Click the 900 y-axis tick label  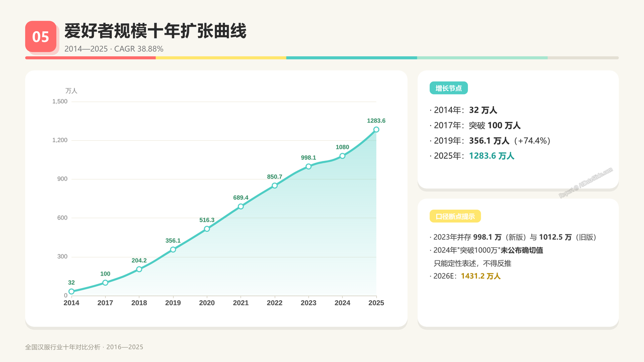pyautogui.click(x=62, y=179)
